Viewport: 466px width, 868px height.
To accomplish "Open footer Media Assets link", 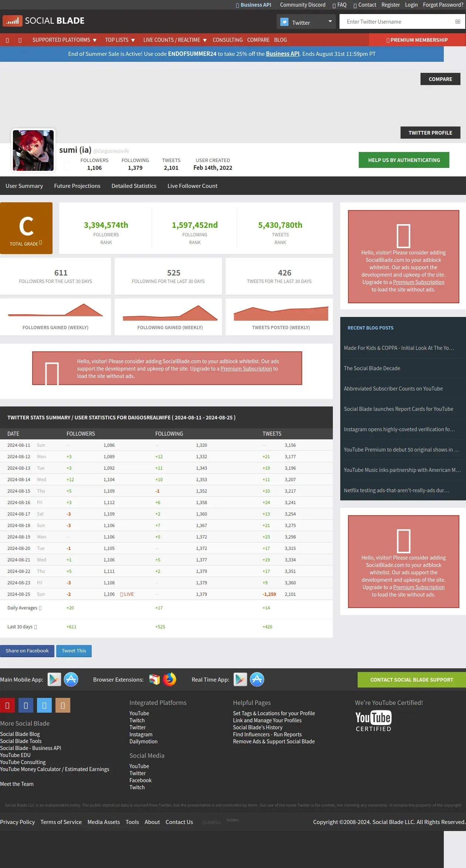I will click(x=104, y=822).
